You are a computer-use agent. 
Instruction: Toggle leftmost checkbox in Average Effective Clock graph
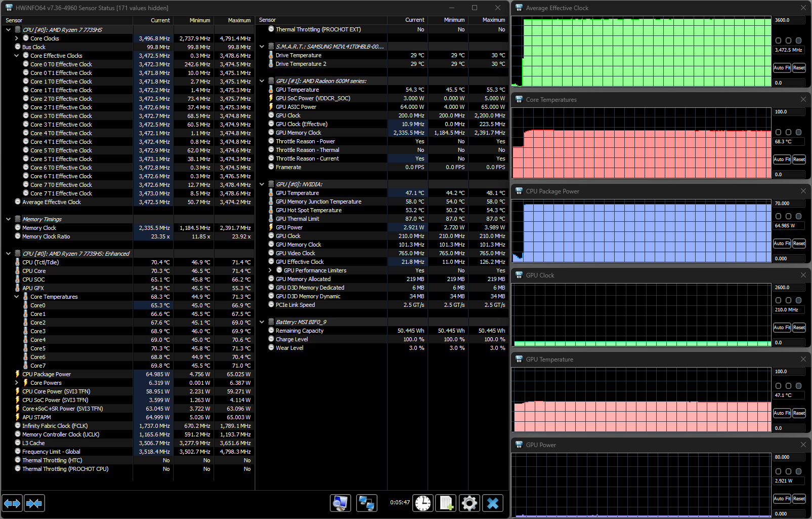click(778, 41)
